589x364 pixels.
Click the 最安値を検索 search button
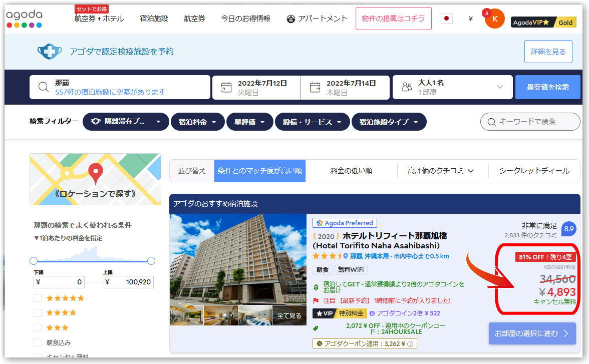click(547, 87)
